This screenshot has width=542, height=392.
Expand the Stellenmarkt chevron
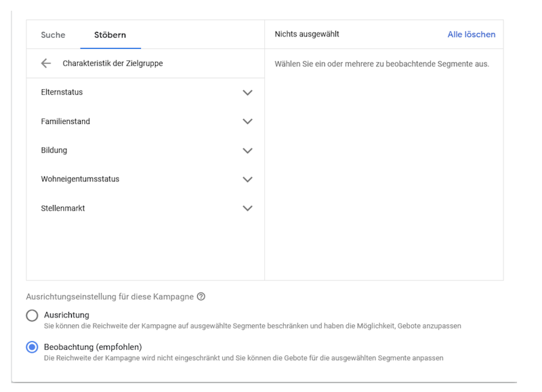point(247,209)
